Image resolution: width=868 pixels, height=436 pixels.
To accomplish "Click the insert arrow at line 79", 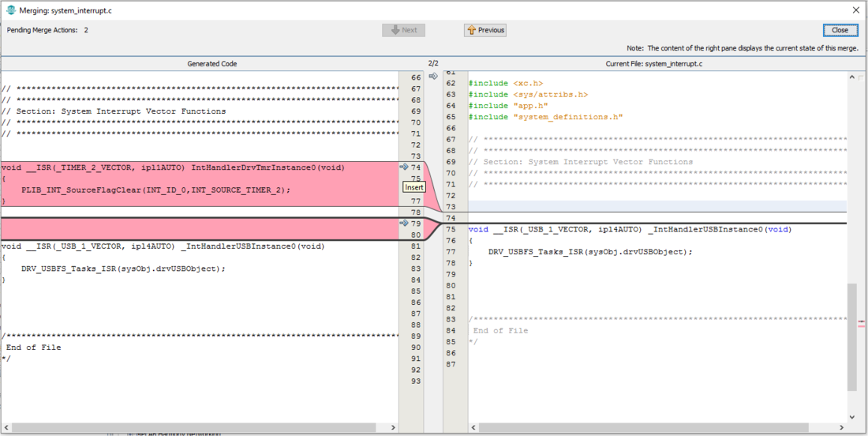I will pos(403,223).
